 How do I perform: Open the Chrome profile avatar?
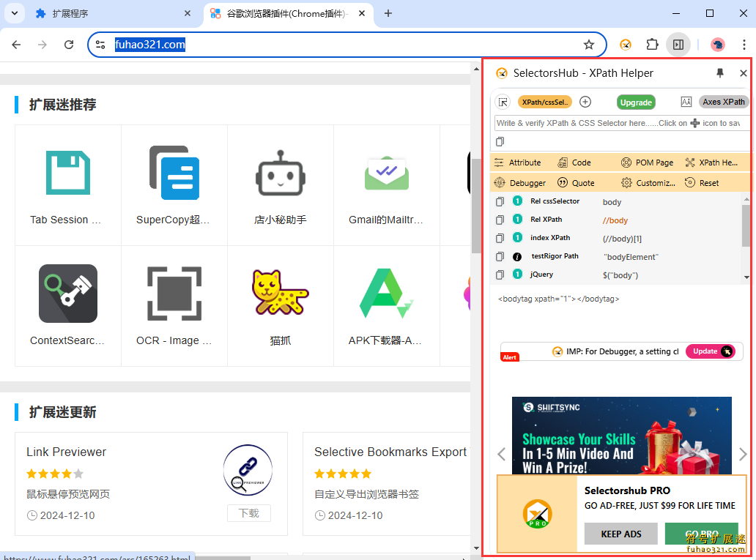tap(718, 45)
